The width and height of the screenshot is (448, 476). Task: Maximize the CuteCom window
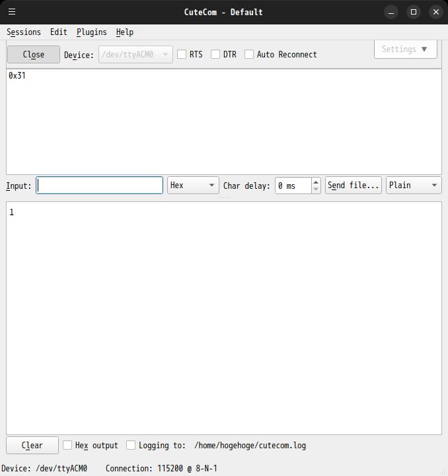pos(414,12)
